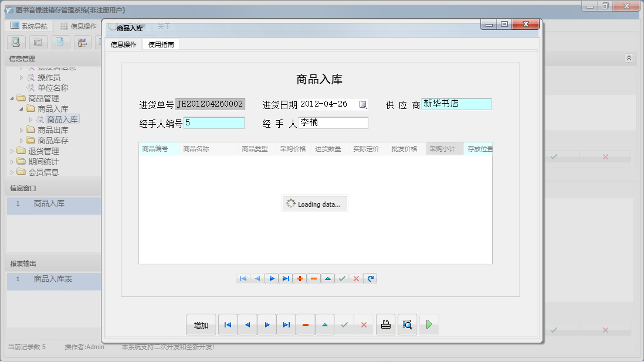
Task: Click the 供应商 input field
Action: [456, 104]
